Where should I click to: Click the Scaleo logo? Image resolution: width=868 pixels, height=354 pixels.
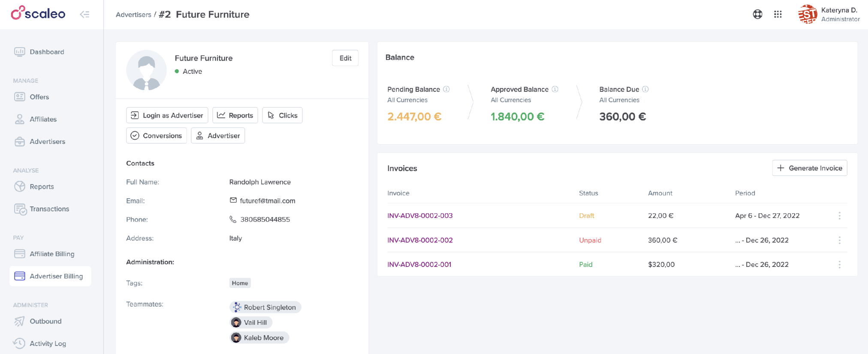pyautogui.click(x=38, y=13)
